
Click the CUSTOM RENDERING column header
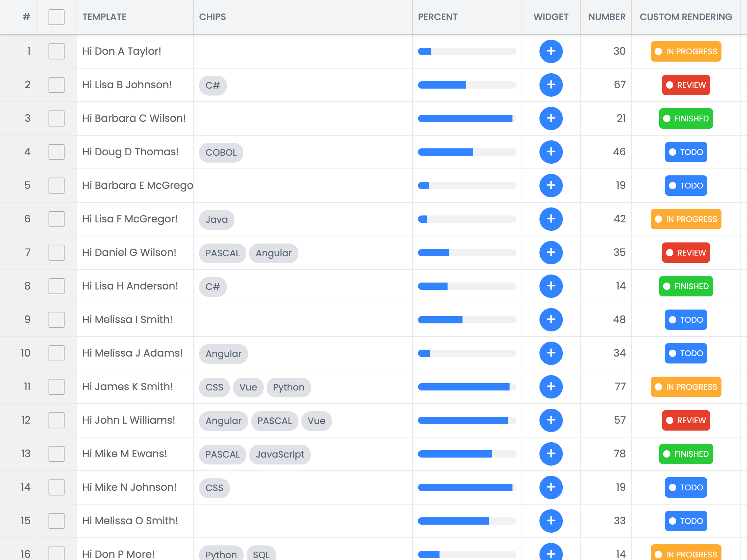(685, 17)
